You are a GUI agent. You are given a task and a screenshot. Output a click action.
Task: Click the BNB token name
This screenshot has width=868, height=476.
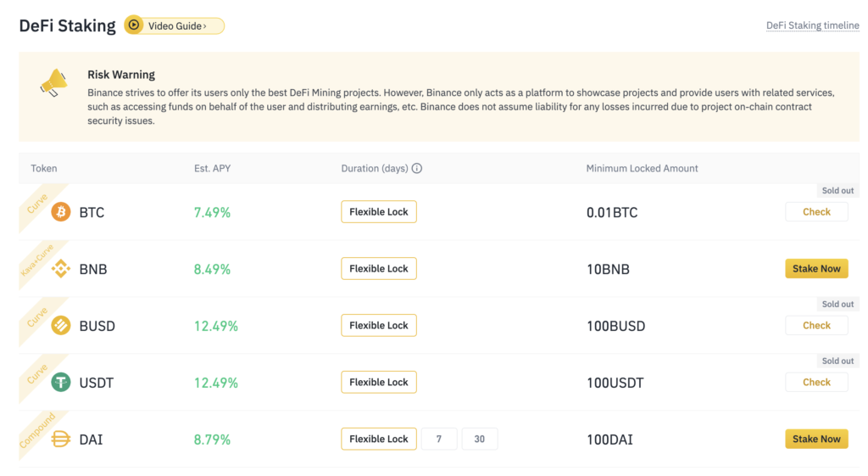point(93,269)
